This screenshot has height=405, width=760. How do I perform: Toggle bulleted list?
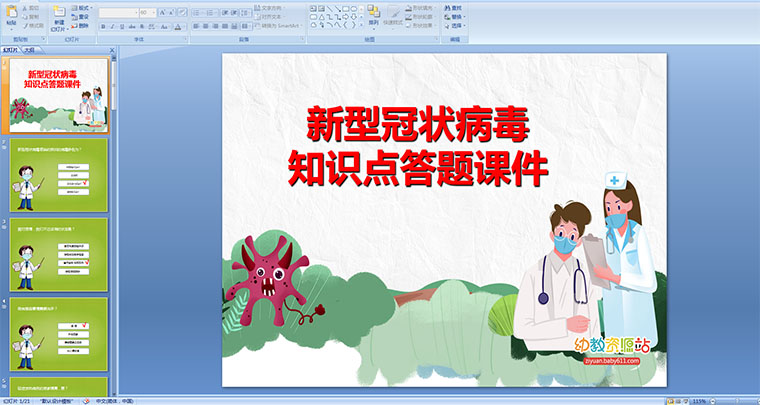196,13
